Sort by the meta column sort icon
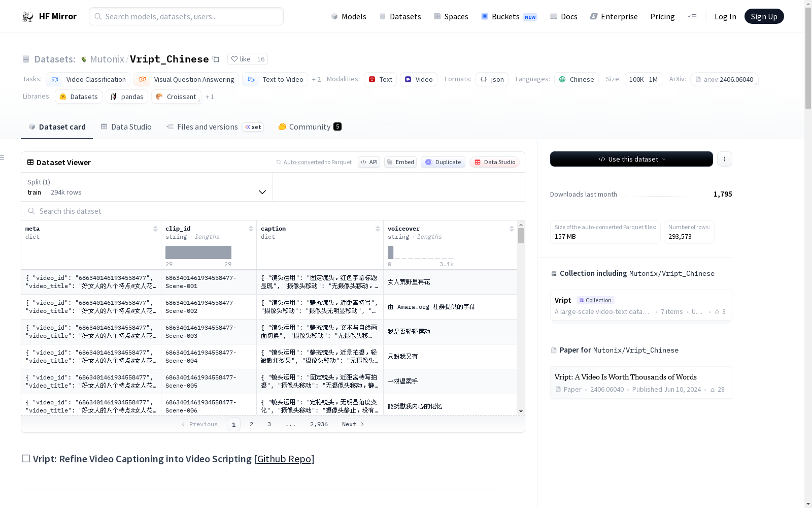Viewport: 812px width, 508px height. pyautogui.click(x=155, y=229)
